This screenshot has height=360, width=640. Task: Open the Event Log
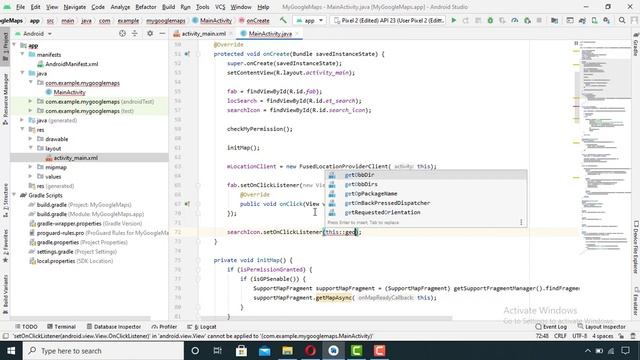[x=551, y=327]
